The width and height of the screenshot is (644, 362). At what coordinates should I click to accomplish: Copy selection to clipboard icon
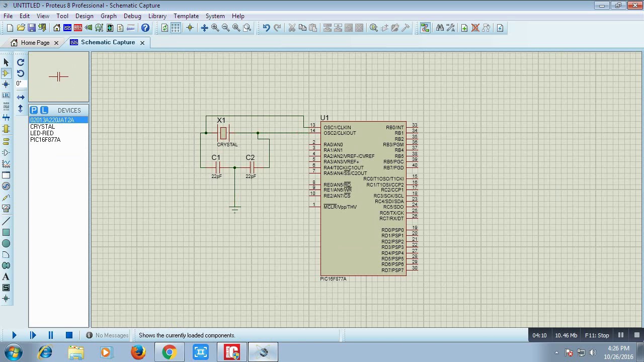[x=302, y=28]
